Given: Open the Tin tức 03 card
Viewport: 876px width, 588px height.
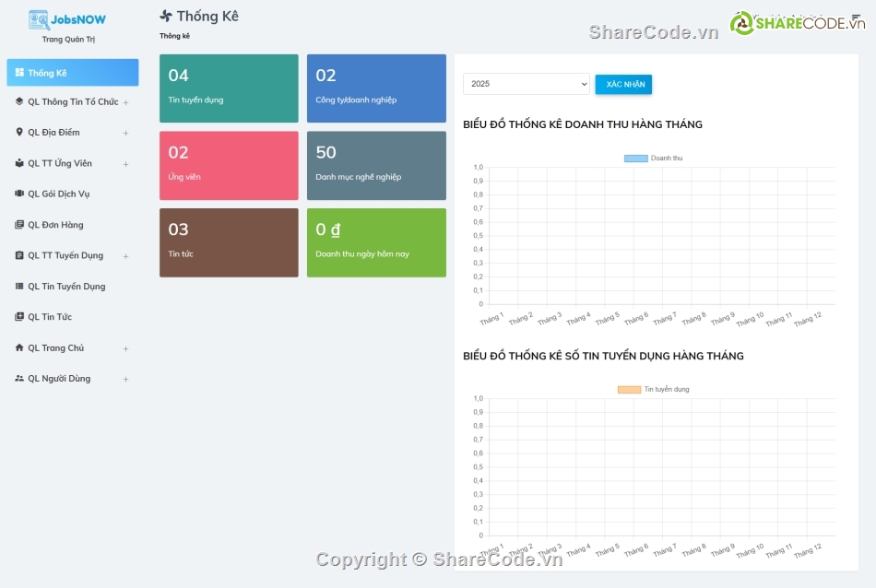Looking at the screenshot, I should (x=229, y=242).
